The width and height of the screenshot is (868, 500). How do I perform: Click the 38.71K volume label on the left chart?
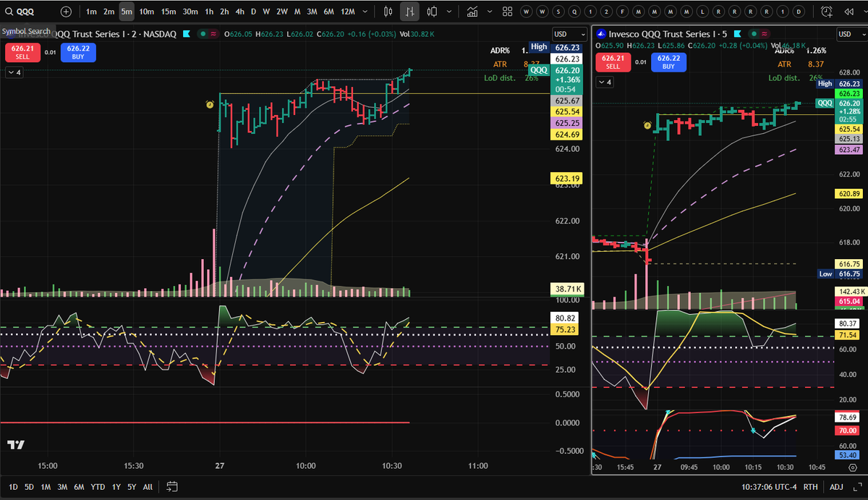[566, 289]
